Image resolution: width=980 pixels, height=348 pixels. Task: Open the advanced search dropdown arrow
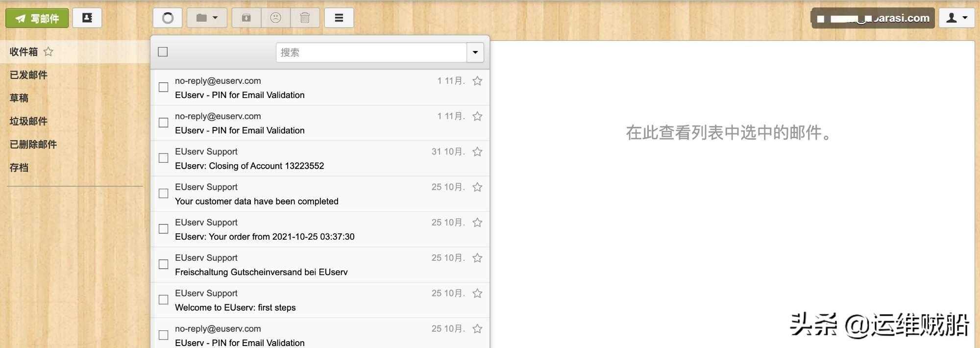(475, 52)
